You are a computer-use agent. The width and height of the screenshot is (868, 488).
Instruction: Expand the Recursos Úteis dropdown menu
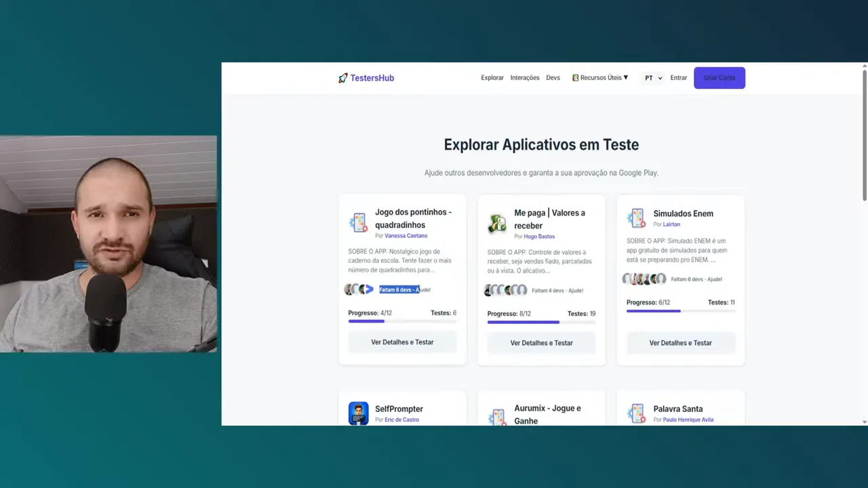(600, 78)
